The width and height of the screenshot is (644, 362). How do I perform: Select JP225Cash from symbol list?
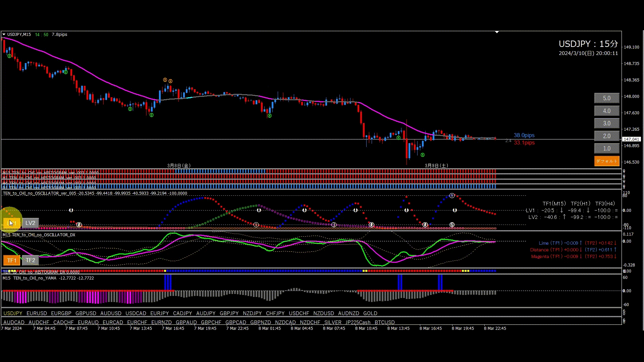(x=358, y=322)
